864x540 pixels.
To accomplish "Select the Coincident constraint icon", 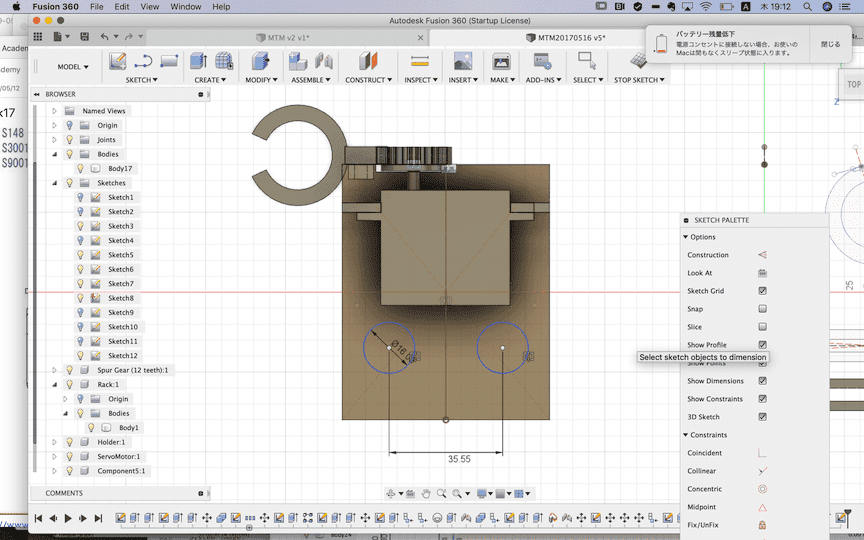I will click(x=762, y=453).
